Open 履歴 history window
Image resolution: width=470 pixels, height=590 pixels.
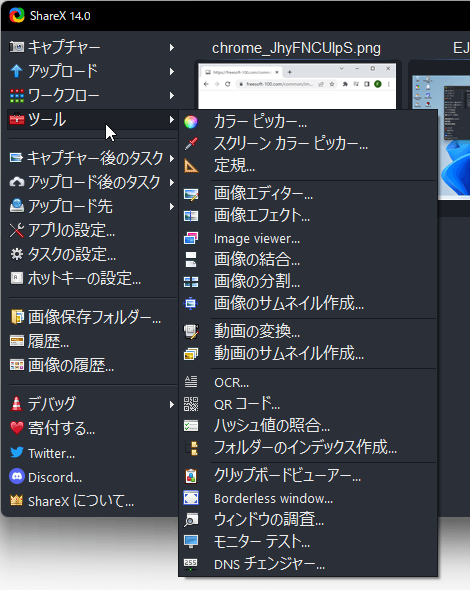(92, 341)
